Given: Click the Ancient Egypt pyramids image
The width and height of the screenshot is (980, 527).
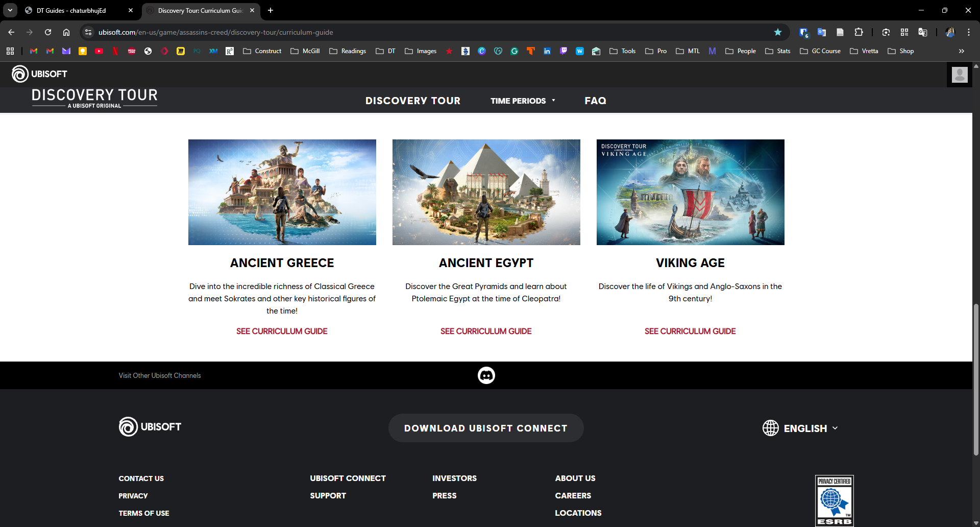Looking at the screenshot, I should [486, 192].
